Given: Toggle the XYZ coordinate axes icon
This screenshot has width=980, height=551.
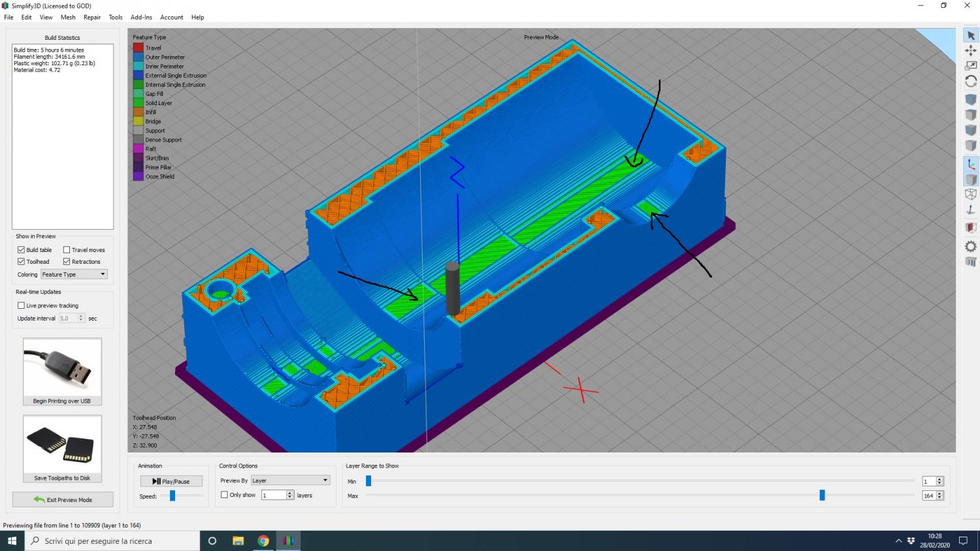Looking at the screenshot, I should (x=971, y=164).
